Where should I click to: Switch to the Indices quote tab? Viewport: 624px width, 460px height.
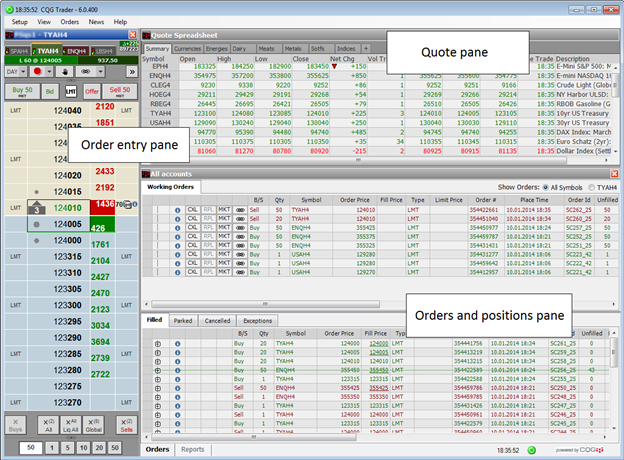346,49
